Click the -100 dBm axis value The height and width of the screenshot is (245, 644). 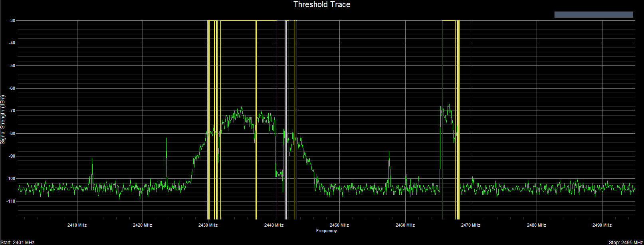pyautogui.click(x=11, y=179)
